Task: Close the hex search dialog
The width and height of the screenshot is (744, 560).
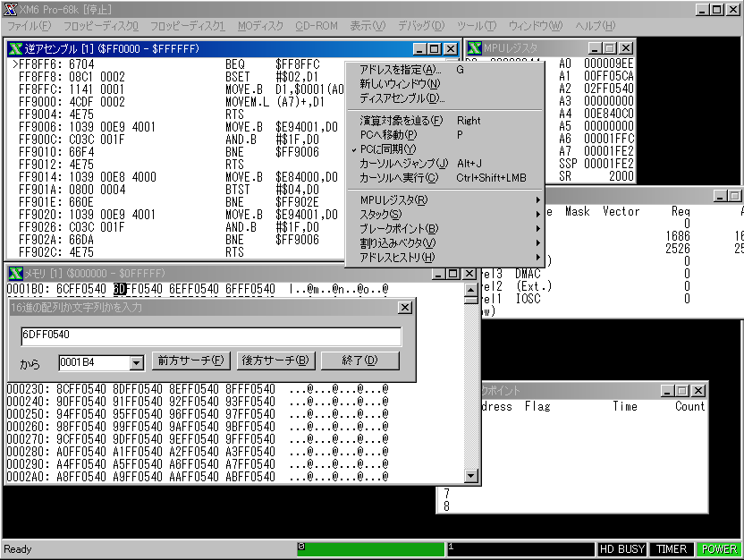Action: click(405, 308)
